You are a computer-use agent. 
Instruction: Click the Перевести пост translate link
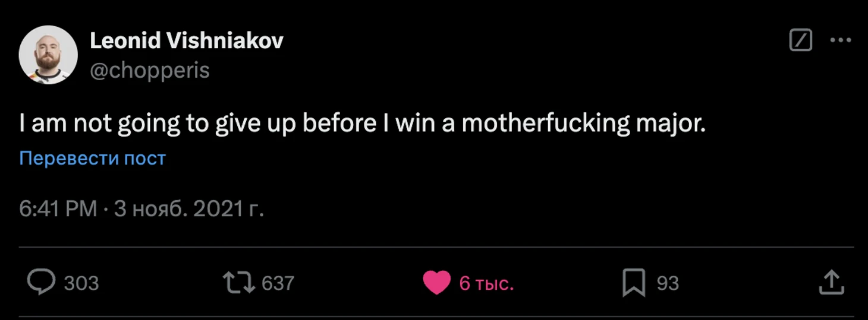coord(93,159)
